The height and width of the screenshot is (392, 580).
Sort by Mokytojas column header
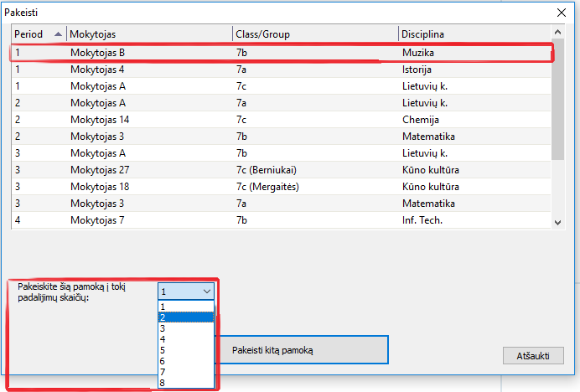[x=149, y=34]
